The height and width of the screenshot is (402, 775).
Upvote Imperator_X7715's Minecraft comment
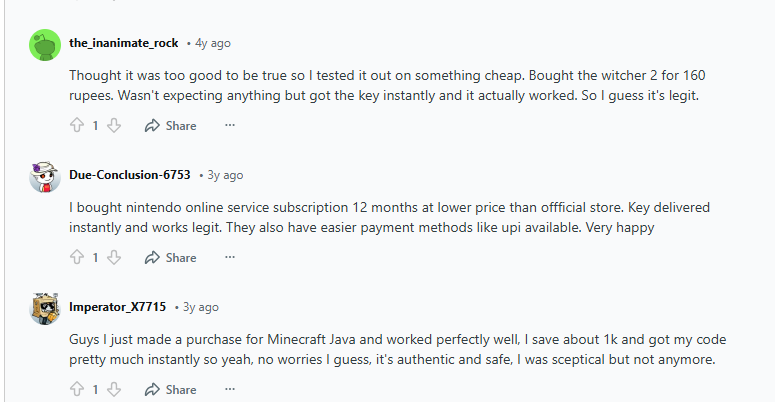click(77, 389)
